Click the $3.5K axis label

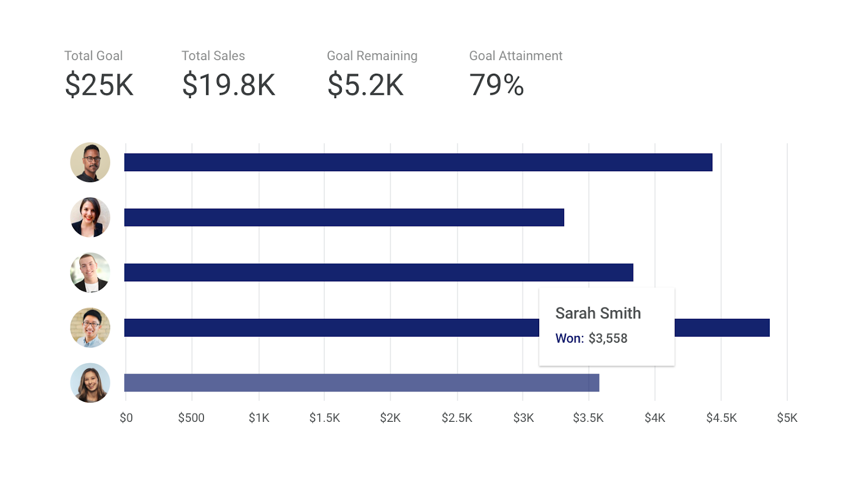click(588, 417)
